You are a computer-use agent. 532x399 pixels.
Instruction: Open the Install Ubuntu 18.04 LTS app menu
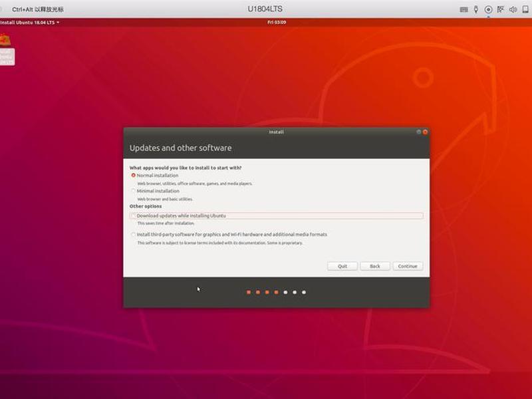(x=29, y=23)
